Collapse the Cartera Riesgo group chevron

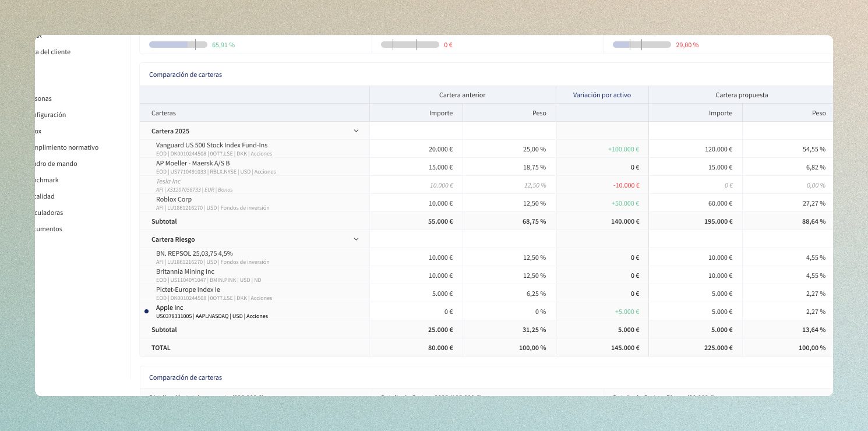[x=356, y=239]
